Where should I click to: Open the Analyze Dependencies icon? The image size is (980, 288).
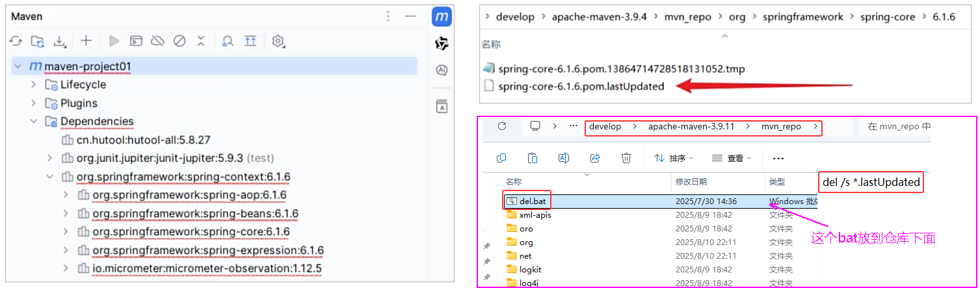[x=228, y=42]
